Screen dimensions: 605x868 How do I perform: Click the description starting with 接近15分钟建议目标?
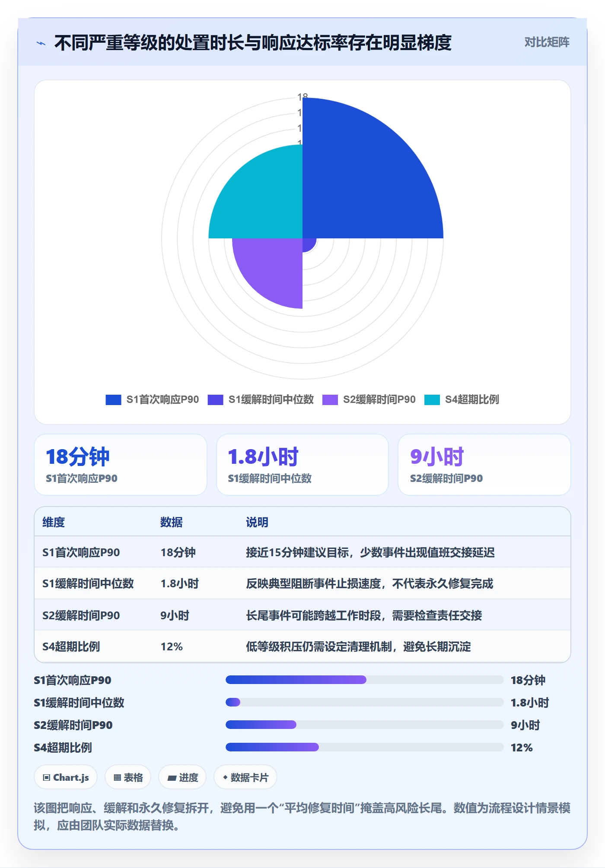(370, 552)
